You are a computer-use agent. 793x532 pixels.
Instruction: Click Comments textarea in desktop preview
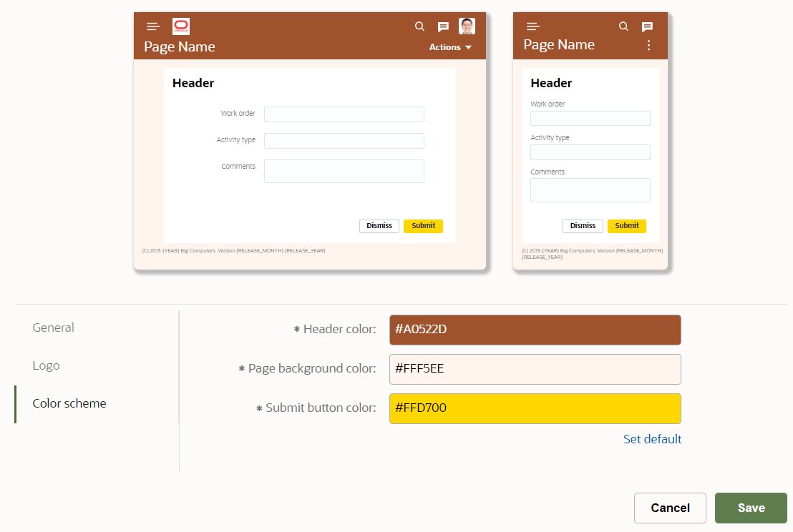tap(344, 172)
